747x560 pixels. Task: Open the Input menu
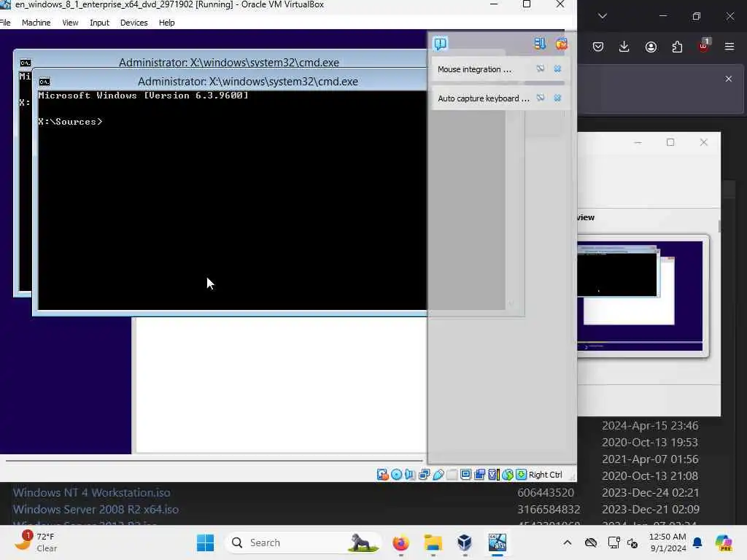pos(99,23)
